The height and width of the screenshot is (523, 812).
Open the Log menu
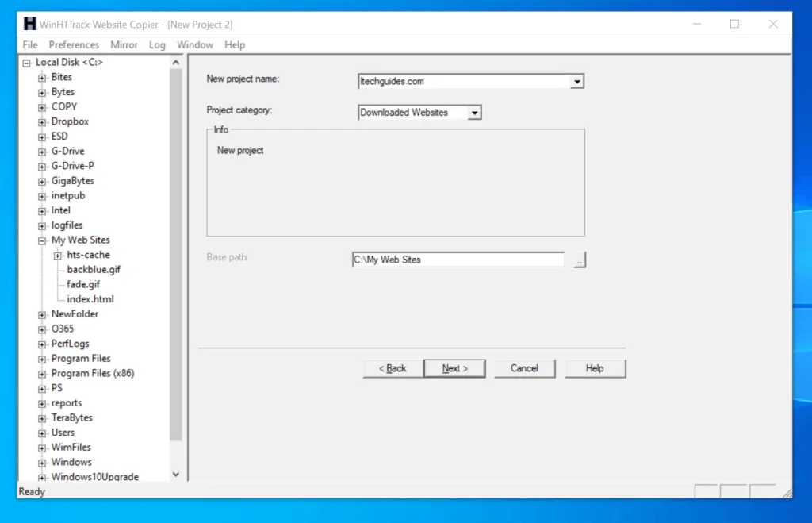tap(157, 45)
